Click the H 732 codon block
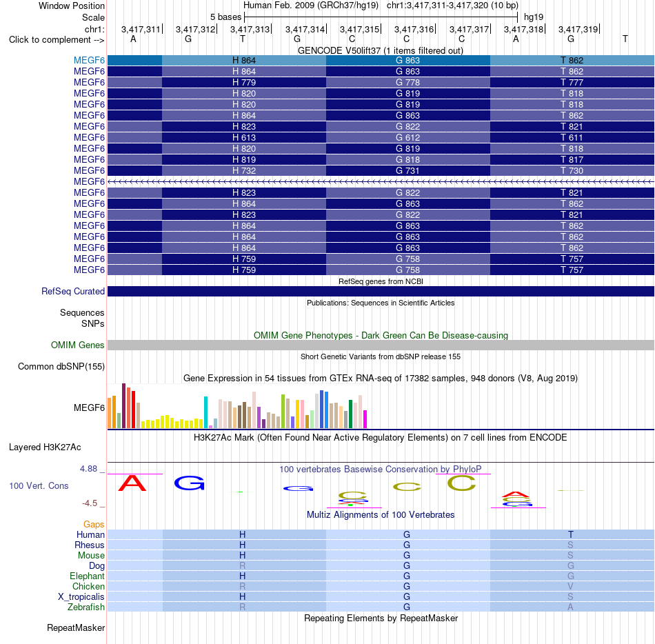 click(x=244, y=170)
